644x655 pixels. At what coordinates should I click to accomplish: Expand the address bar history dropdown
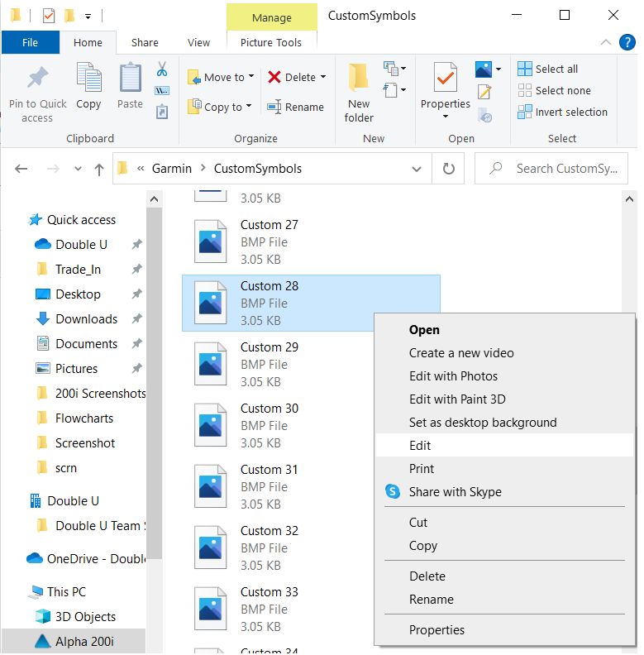[x=417, y=169]
